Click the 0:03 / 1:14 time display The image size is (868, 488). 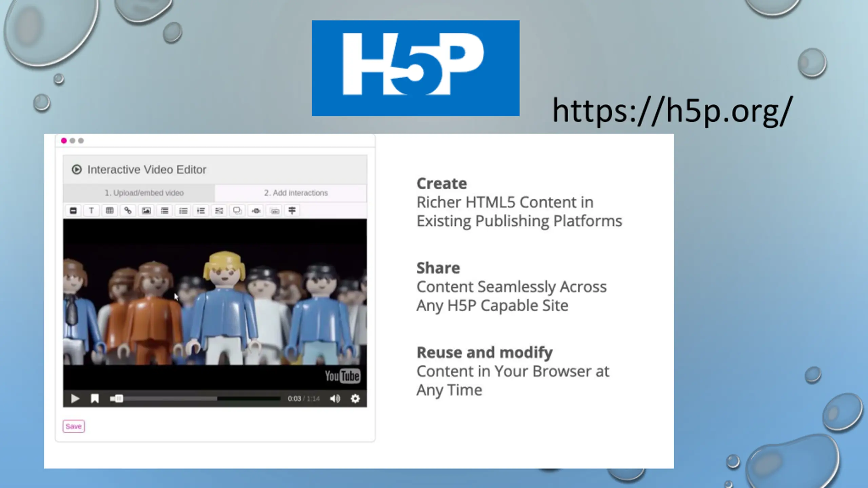click(303, 399)
